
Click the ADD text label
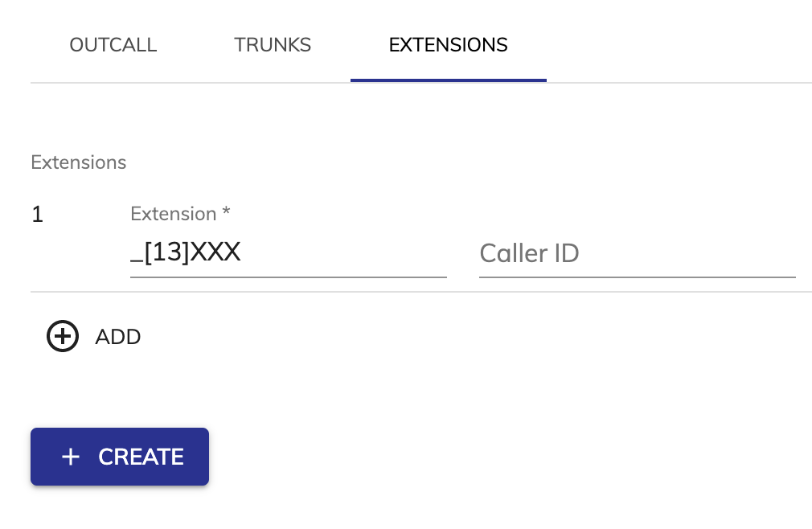coord(118,337)
